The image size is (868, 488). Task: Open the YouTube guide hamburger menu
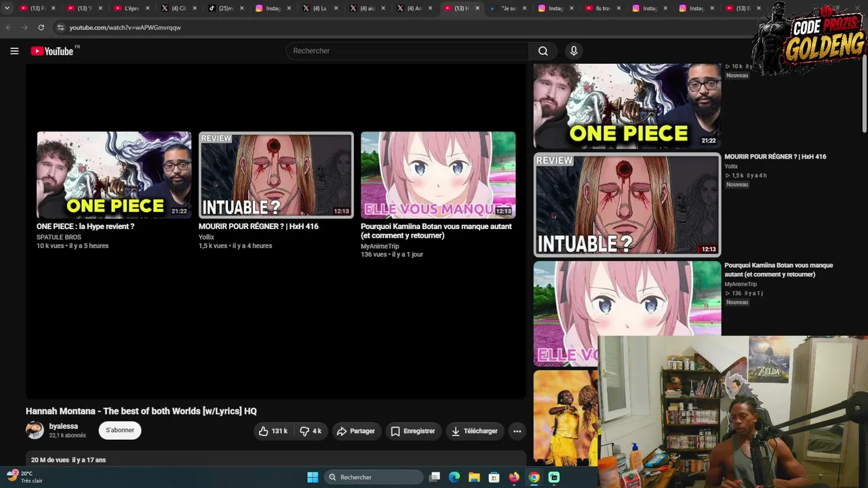pos(14,51)
